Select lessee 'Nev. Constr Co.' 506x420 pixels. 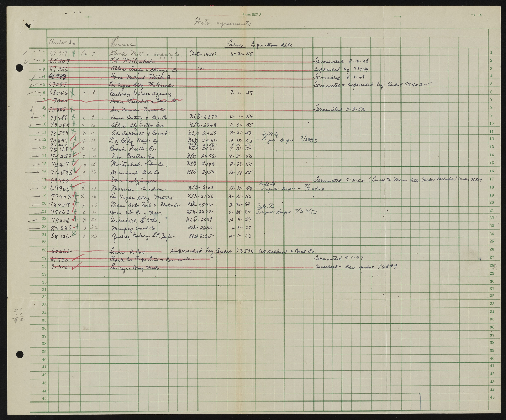tap(134, 157)
